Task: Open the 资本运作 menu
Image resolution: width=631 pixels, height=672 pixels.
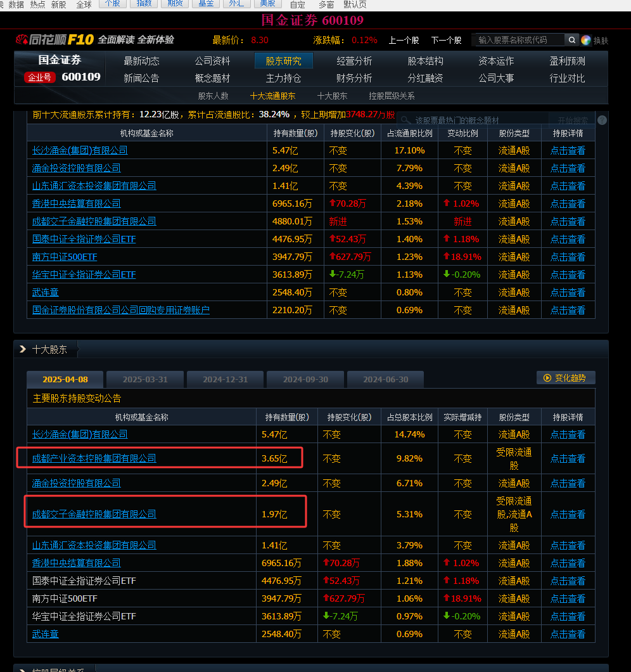Action: coord(496,61)
